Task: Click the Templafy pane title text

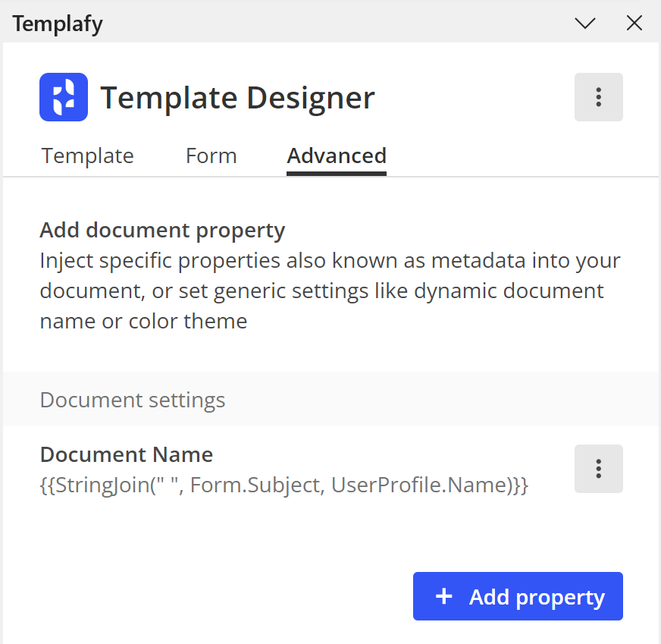Action: [58, 24]
